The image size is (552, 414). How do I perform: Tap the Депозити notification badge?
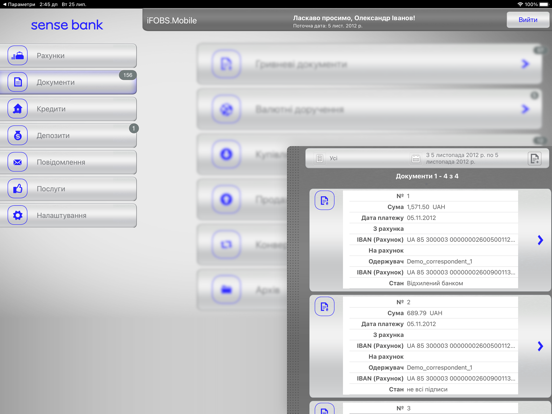click(x=134, y=128)
